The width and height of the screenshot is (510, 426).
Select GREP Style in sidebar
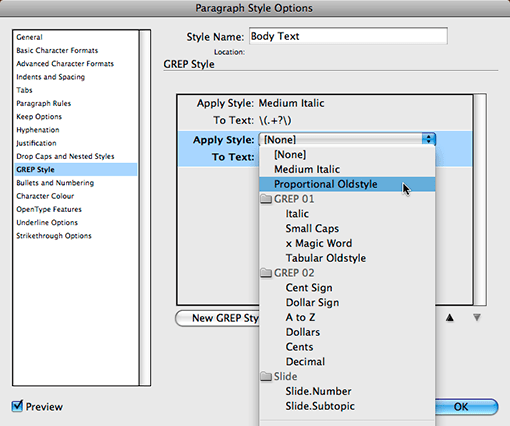point(76,169)
